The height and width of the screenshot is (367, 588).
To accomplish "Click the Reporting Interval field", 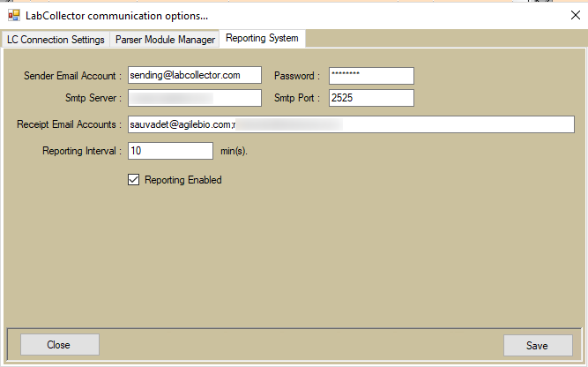I will pos(170,151).
